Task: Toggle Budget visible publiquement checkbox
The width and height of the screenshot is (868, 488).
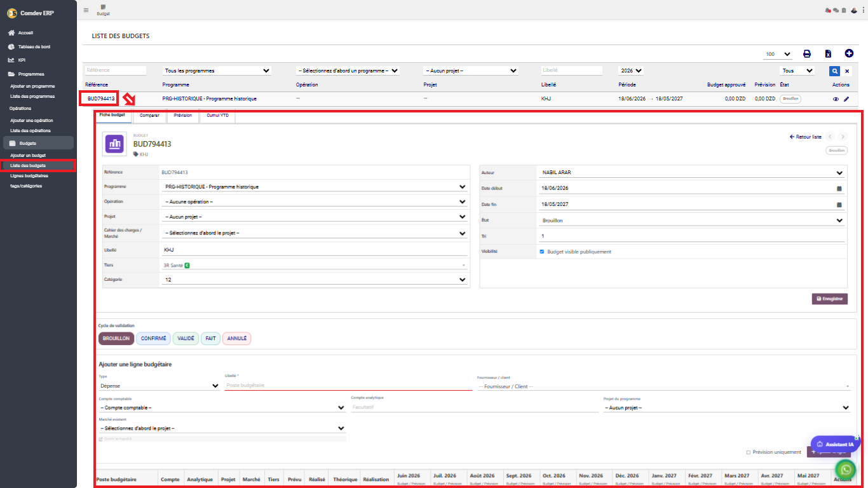Action: tap(542, 252)
